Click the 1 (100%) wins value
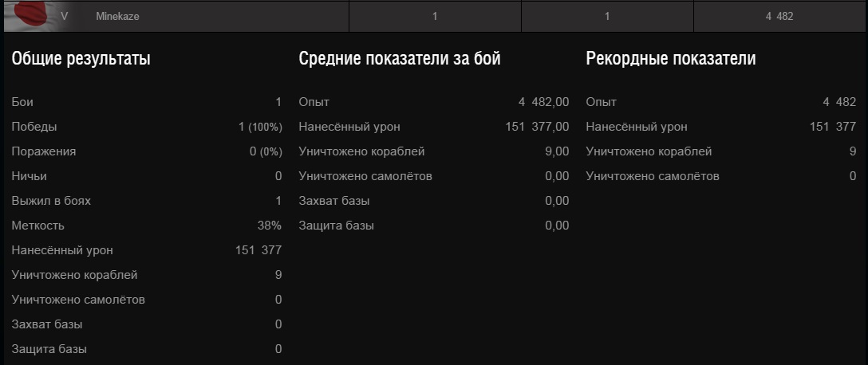 tap(260, 128)
